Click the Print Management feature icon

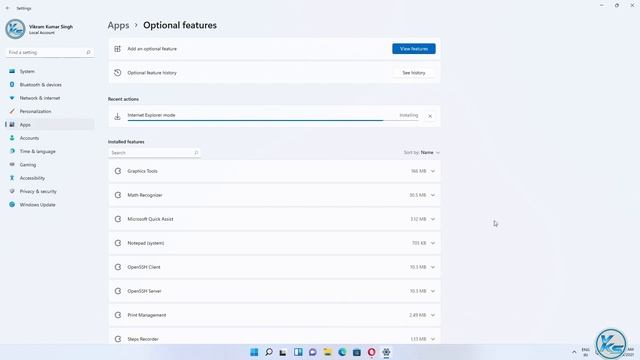point(118,315)
